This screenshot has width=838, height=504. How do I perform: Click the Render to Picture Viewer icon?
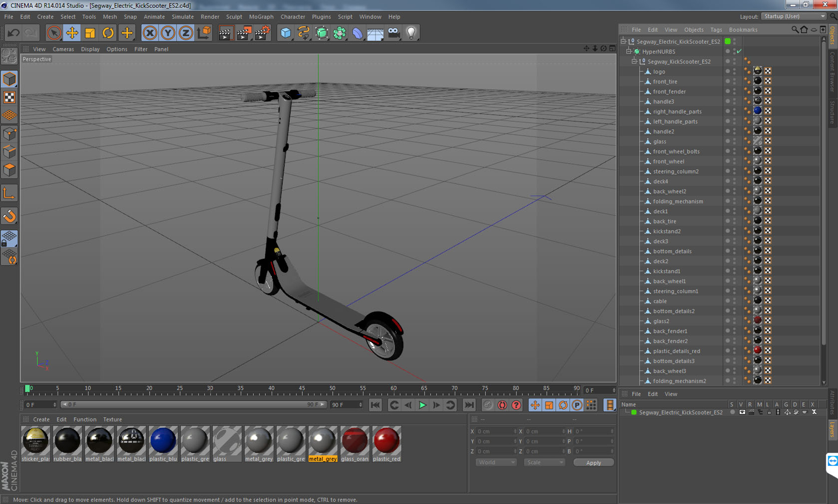(x=244, y=33)
